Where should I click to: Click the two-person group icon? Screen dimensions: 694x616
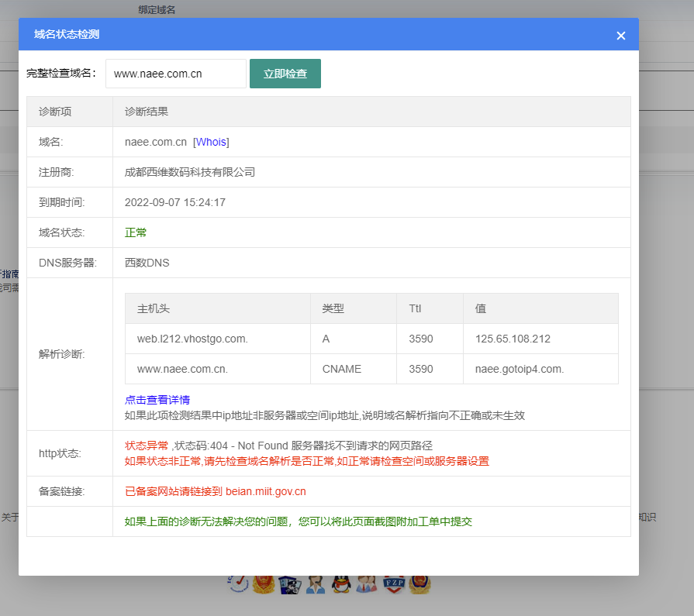coord(366,584)
